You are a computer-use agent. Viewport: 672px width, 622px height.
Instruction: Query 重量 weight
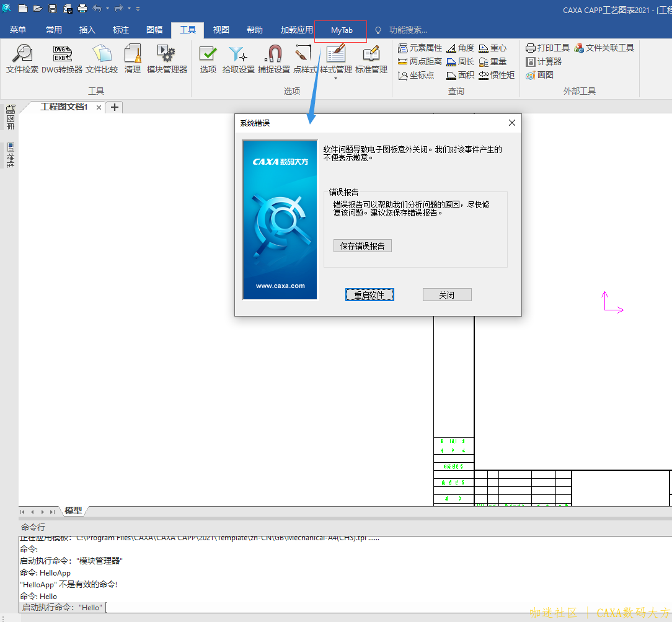point(492,62)
